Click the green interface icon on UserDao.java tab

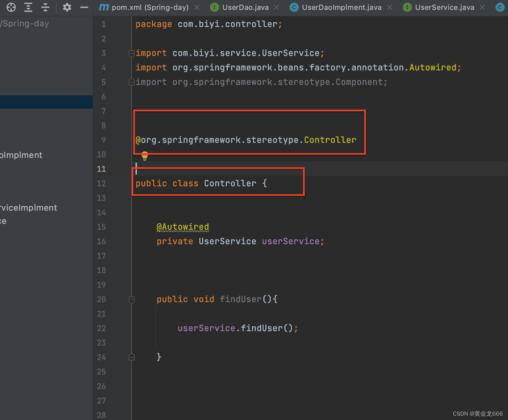tap(214, 7)
